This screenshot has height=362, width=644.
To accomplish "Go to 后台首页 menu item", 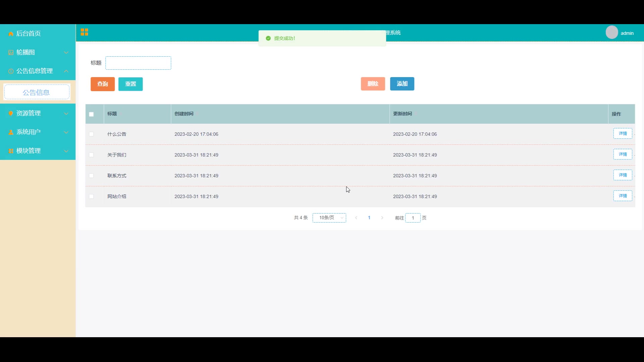I will [29, 34].
